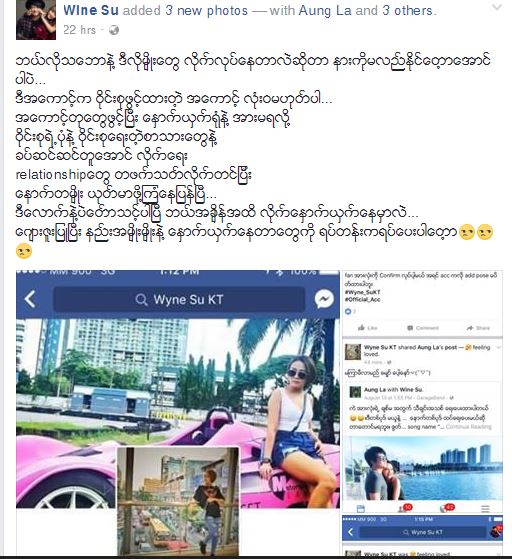Image resolution: width=512 pixels, height=559 pixels.
Task: Open the couple photo by the waterfront
Action: tap(423, 468)
